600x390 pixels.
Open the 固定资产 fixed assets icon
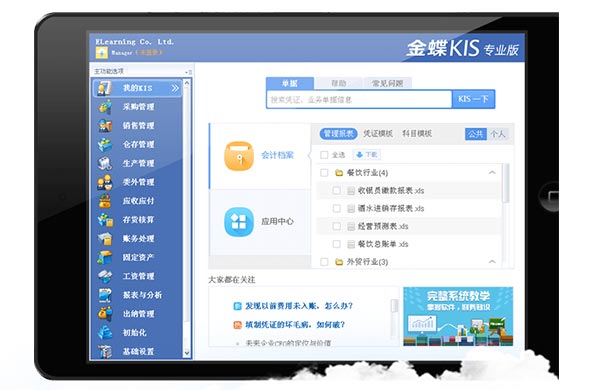point(105,257)
